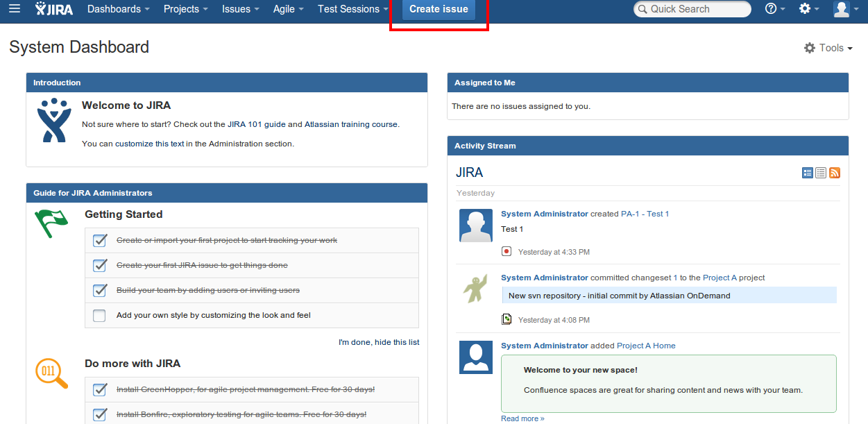Uncheck Create or import your first project
The width and height of the screenshot is (868, 424).
pos(100,240)
